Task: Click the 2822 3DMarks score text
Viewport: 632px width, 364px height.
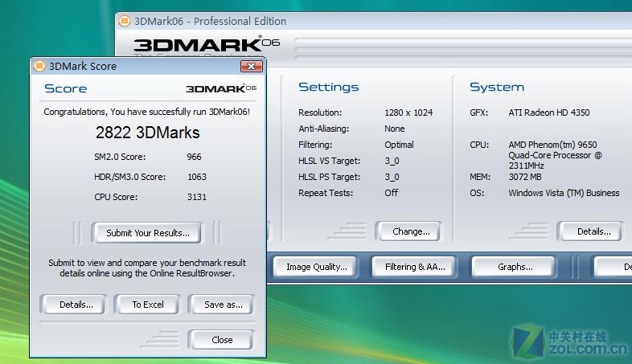Action: [147, 133]
